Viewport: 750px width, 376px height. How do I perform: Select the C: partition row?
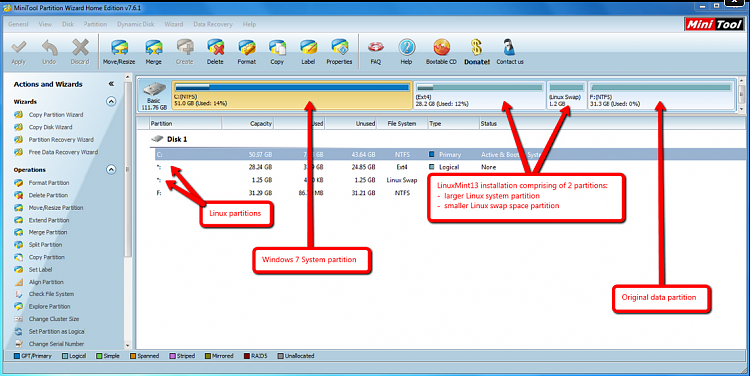coord(447,155)
